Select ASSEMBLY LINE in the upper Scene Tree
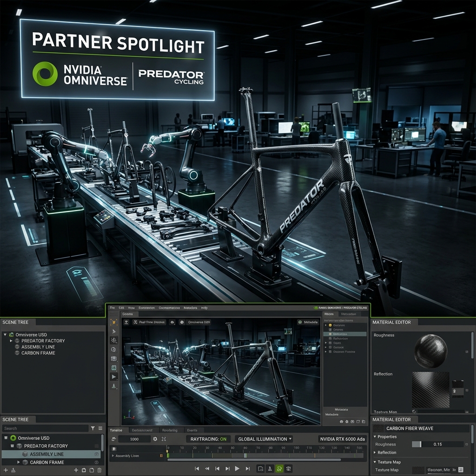 [x=38, y=347]
